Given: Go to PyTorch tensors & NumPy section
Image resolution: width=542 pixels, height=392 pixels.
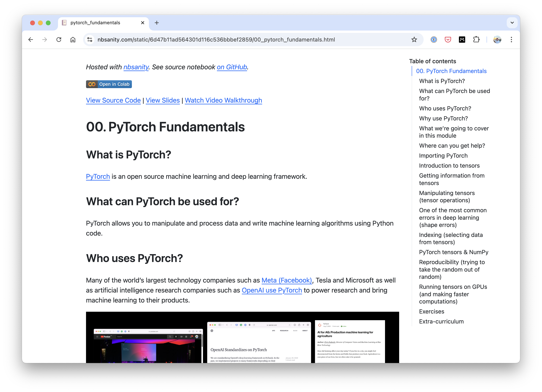Looking at the screenshot, I should (x=454, y=252).
